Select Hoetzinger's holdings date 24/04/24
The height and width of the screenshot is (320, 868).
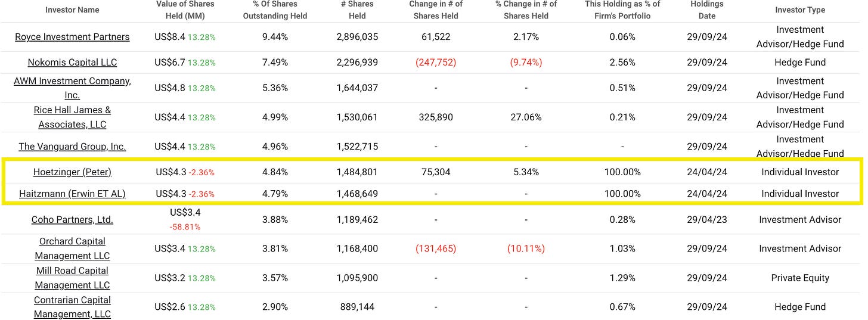[x=707, y=172]
